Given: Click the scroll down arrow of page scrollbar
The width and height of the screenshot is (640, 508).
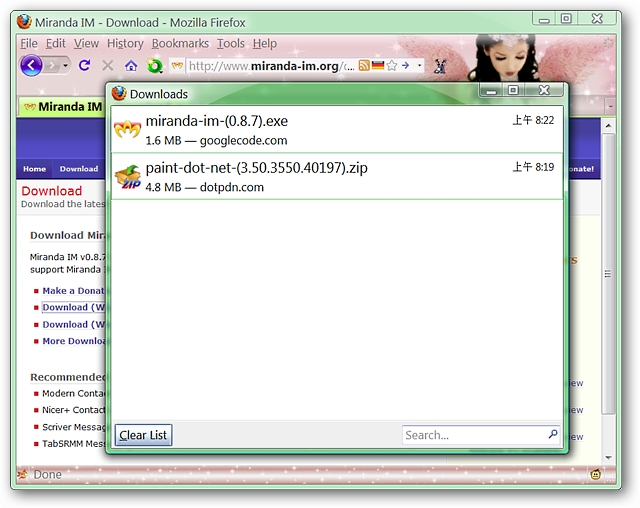Looking at the screenshot, I should (608, 457).
